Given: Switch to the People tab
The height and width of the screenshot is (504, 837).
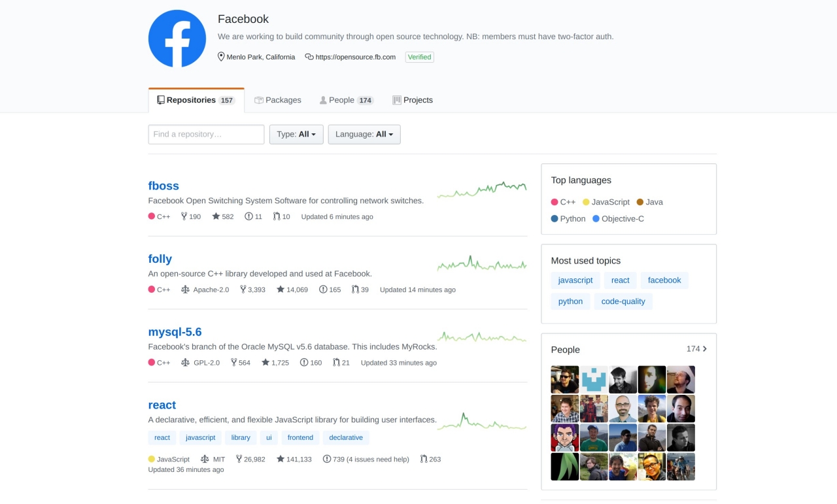Looking at the screenshot, I should point(347,100).
